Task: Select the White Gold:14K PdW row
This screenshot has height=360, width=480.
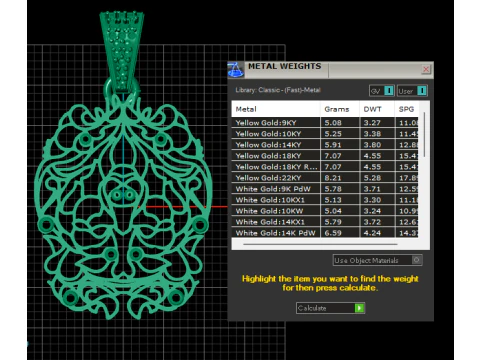Action: click(325, 232)
